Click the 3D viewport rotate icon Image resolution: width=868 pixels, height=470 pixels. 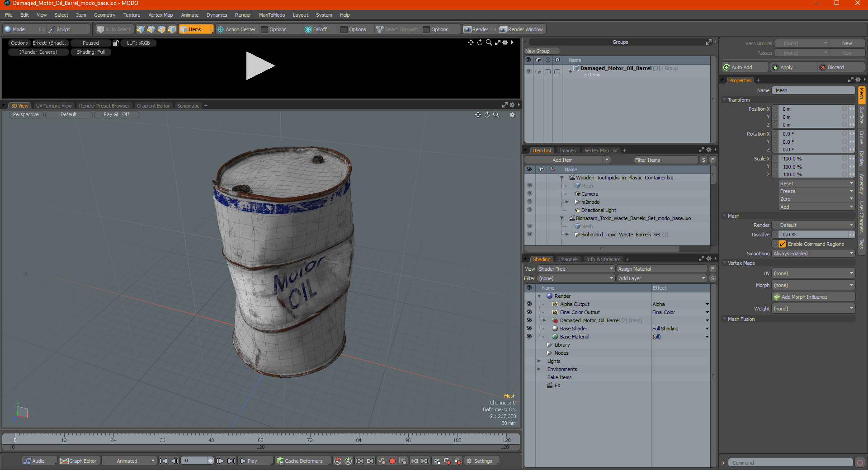tap(487, 115)
